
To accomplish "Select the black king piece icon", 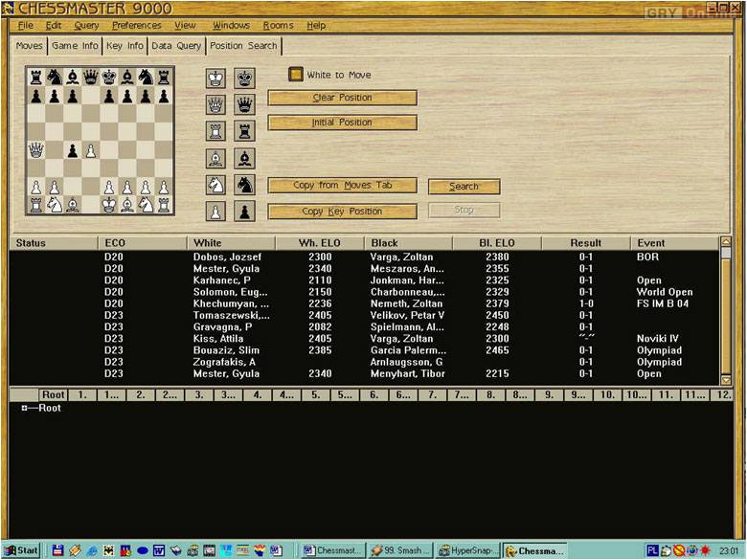I will pos(244,78).
